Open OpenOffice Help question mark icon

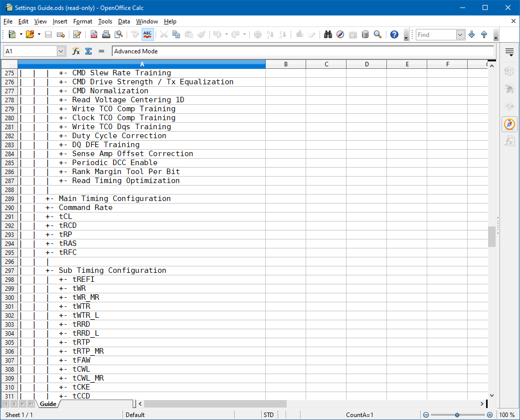point(394,34)
